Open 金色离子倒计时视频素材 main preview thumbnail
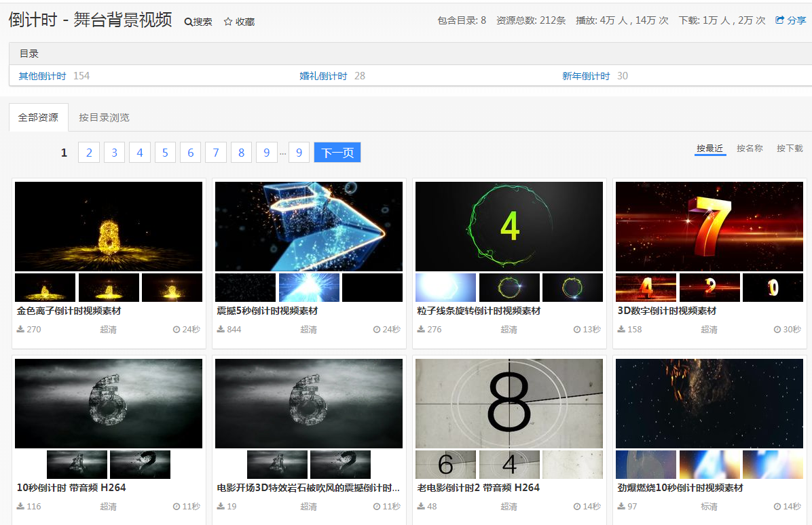 [x=109, y=226]
